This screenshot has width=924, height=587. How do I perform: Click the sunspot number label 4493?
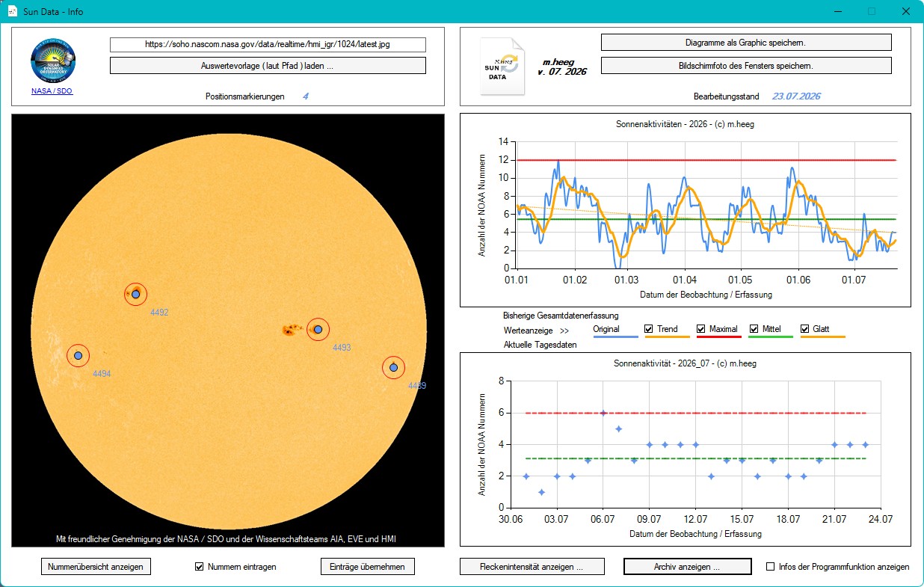click(342, 348)
